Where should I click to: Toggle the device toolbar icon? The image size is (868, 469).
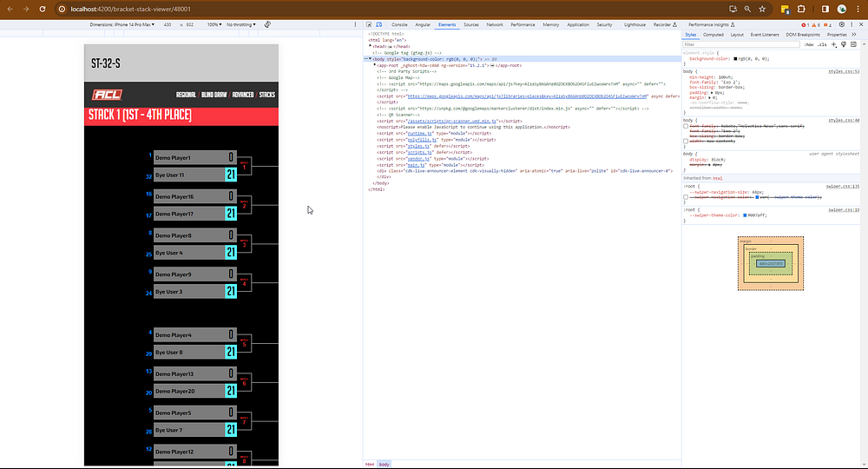point(378,25)
